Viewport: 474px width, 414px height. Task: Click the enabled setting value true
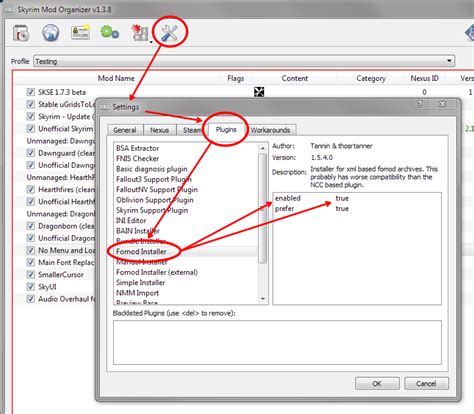[x=342, y=198]
